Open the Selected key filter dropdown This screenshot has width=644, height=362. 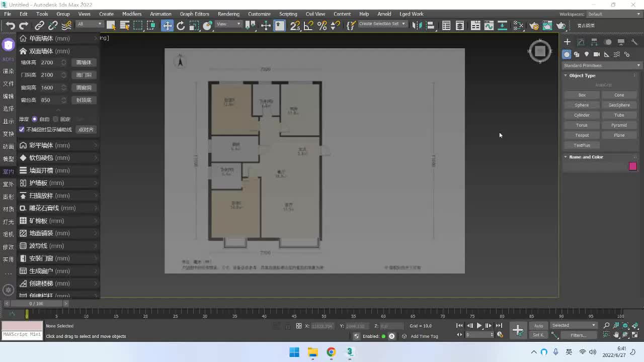[574, 325]
